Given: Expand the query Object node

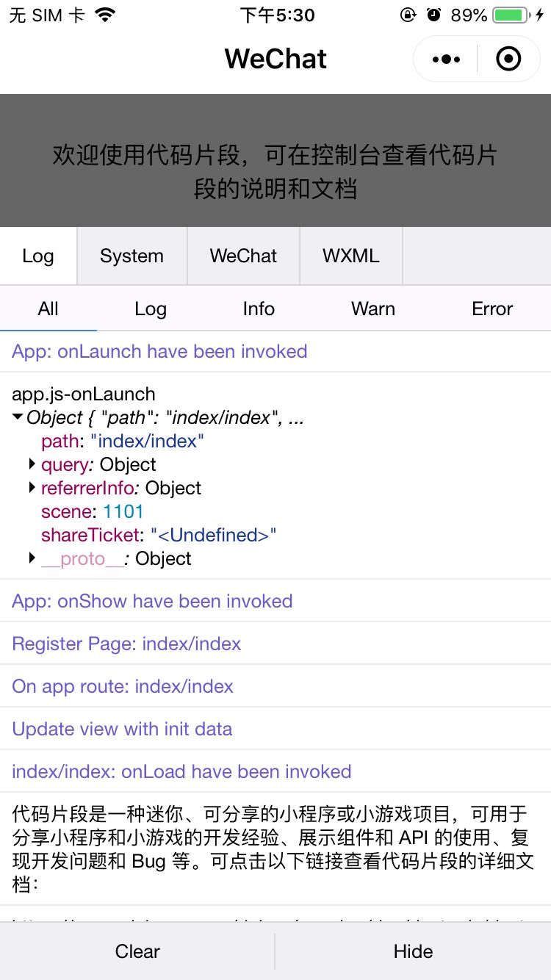Looking at the screenshot, I should (32, 464).
